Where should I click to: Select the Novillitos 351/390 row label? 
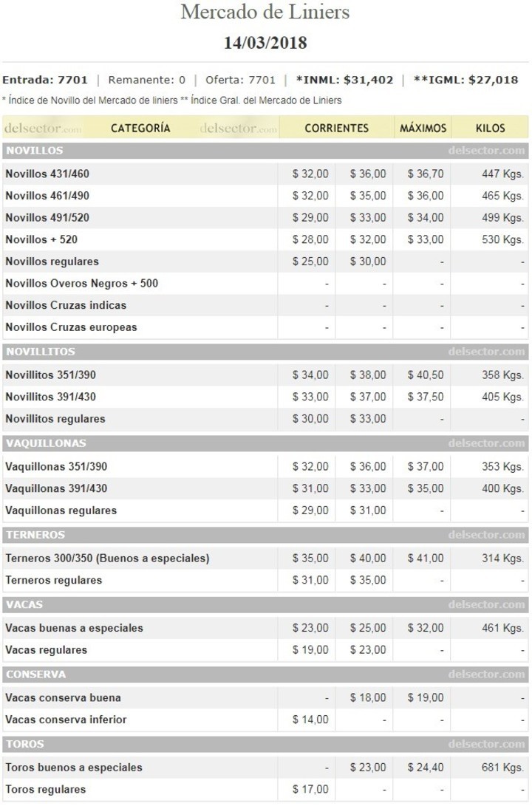click(x=50, y=375)
